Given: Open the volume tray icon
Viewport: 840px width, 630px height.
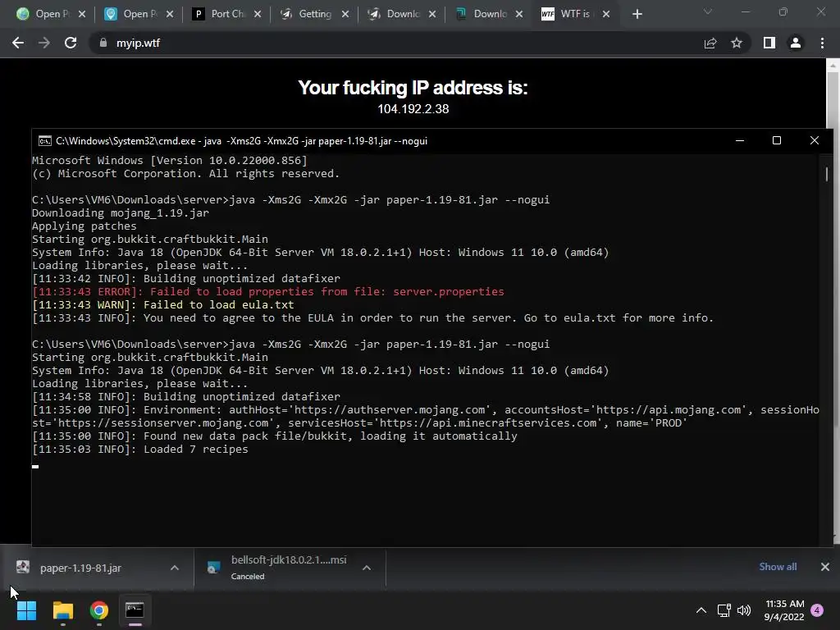Looking at the screenshot, I should pyautogui.click(x=744, y=610).
